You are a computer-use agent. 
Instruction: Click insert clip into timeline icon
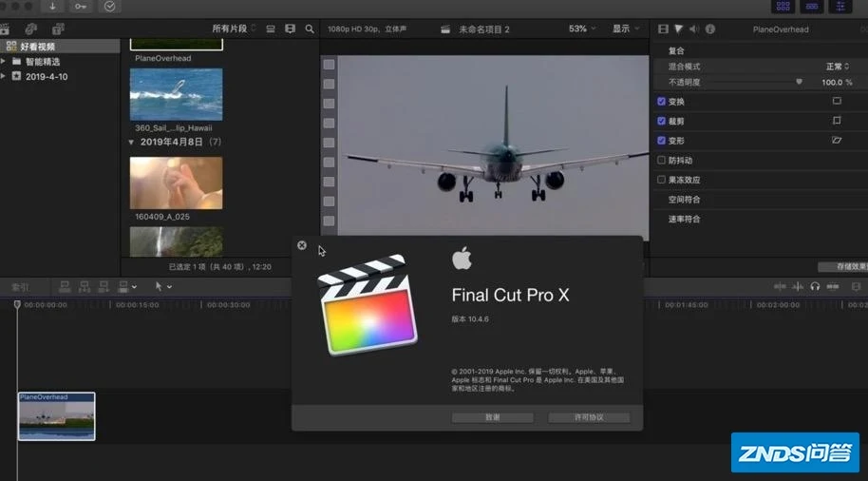point(85,286)
